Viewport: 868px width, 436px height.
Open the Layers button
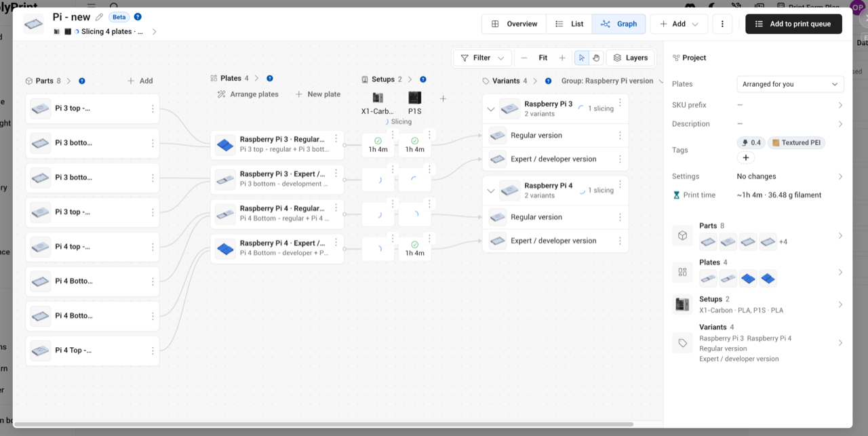pos(631,58)
